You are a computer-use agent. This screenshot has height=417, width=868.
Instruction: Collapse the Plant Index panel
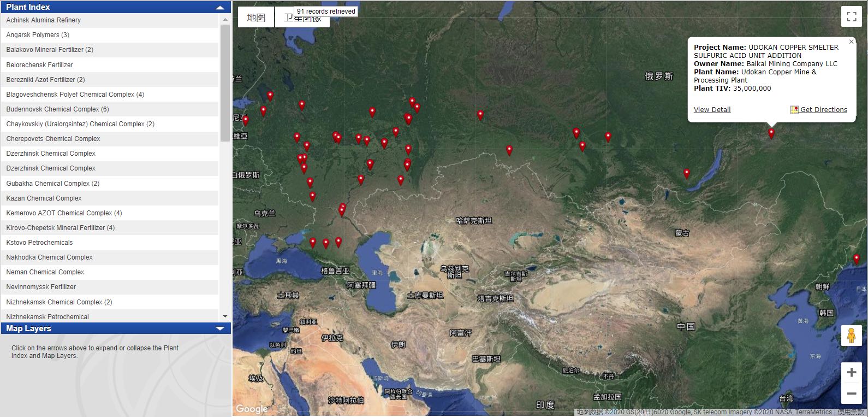[220, 8]
